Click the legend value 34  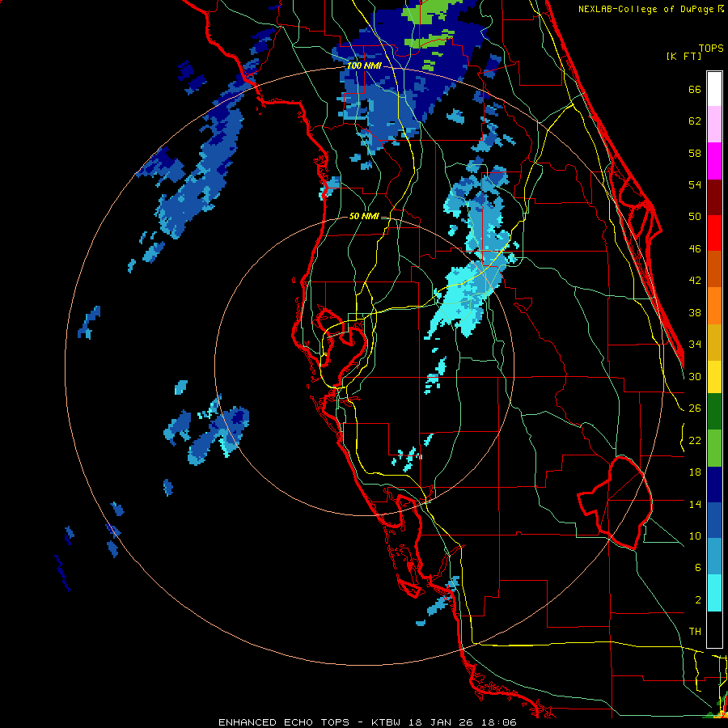click(695, 345)
